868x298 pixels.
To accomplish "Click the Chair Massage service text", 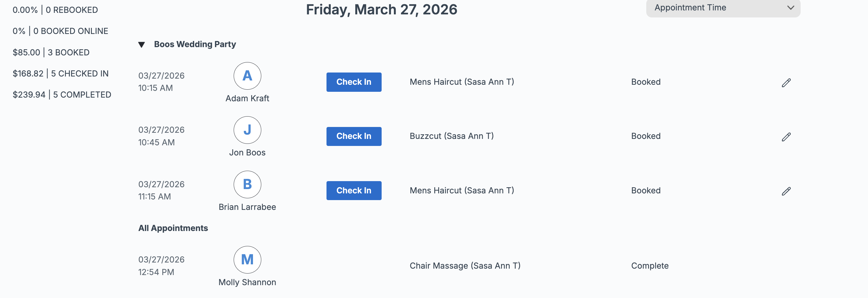I will click(x=465, y=266).
